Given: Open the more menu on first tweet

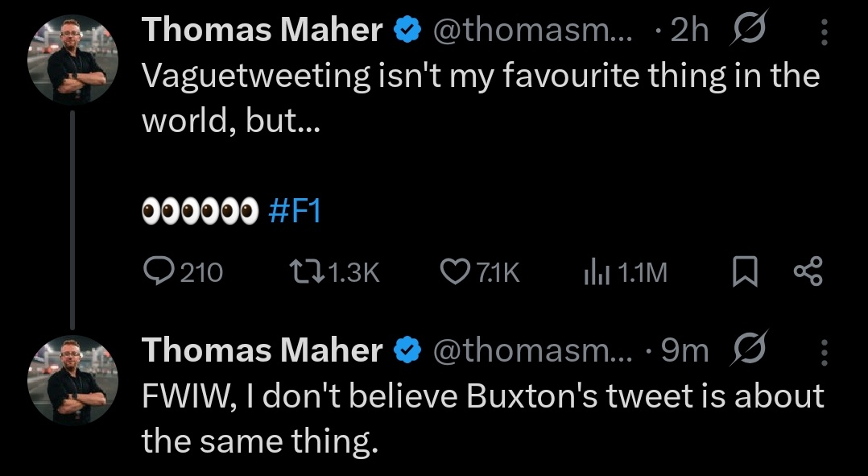Looking at the screenshot, I should pos(825,32).
